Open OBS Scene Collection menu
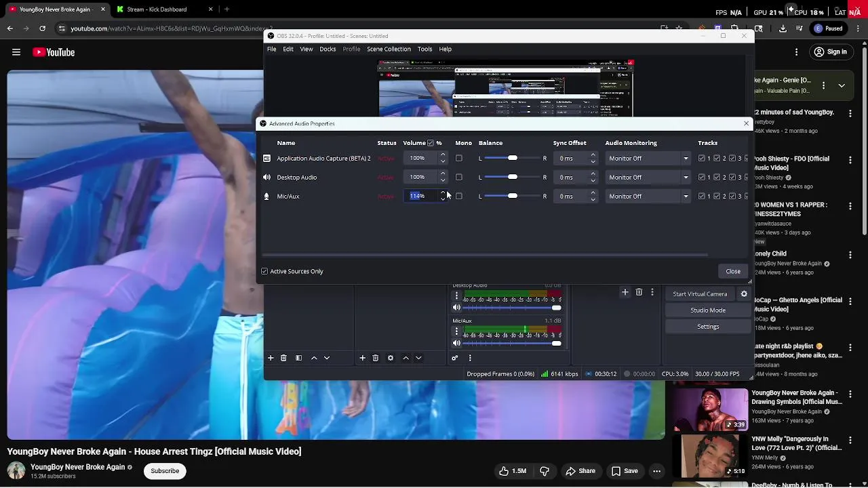Screen dimensions: 868x488 pyautogui.click(x=389, y=49)
